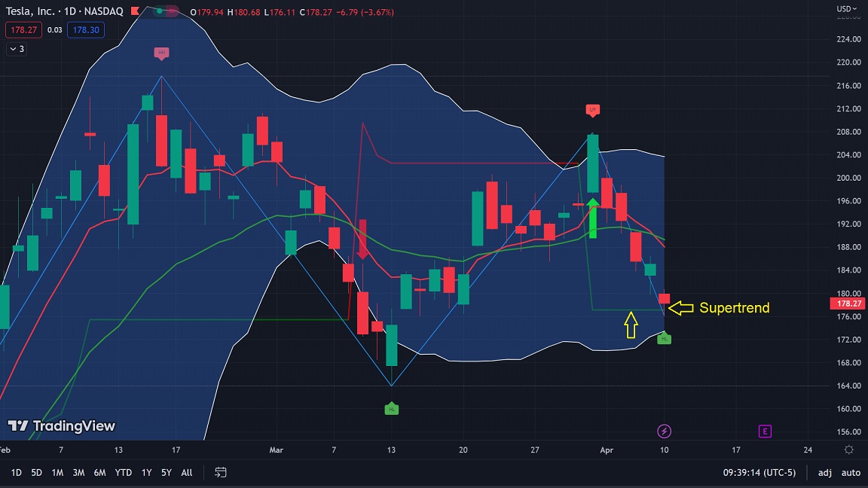Open the 09:39:14 (UTC-5) timezone menu
868x488 pixels.
click(x=759, y=472)
